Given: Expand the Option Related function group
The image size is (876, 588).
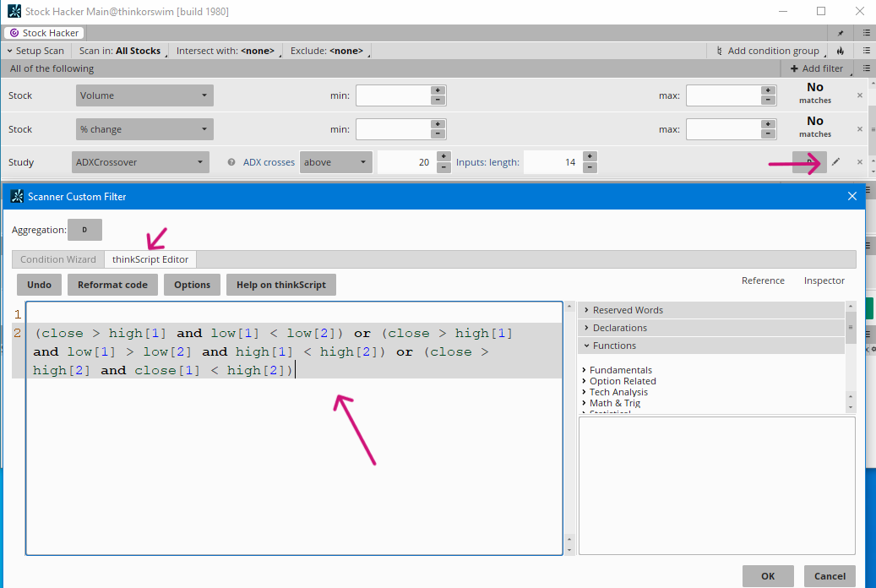Looking at the screenshot, I should pos(619,381).
